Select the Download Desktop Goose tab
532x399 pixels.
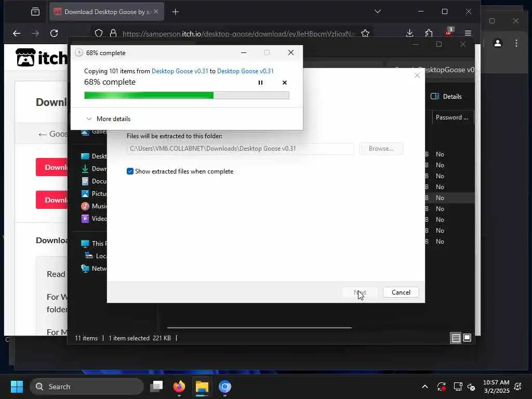tap(107, 12)
